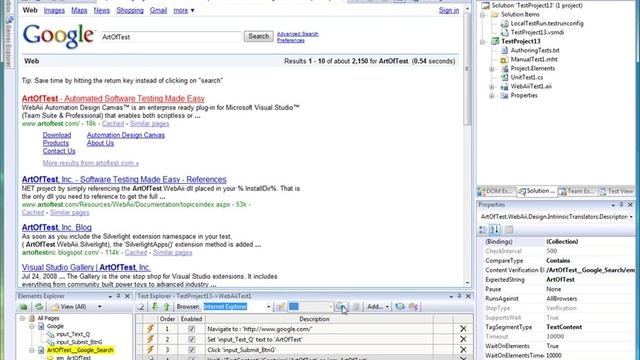Collapse the TestProject13 project node
The height and width of the screenshot is (360, 640).
click(x=483, y=42)
